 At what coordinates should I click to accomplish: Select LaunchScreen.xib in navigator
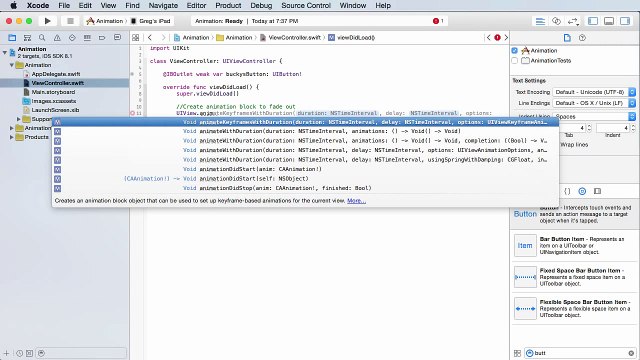[x=56, y=110]
